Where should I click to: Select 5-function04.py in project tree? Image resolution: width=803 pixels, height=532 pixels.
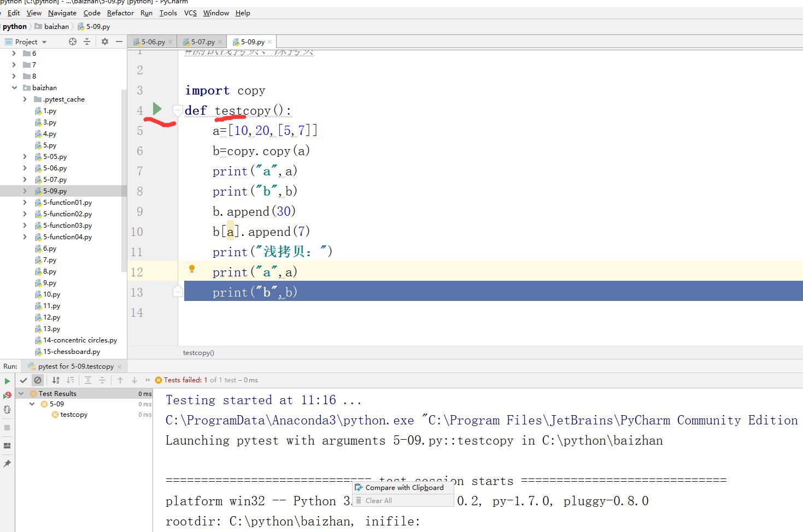point(68,237)
